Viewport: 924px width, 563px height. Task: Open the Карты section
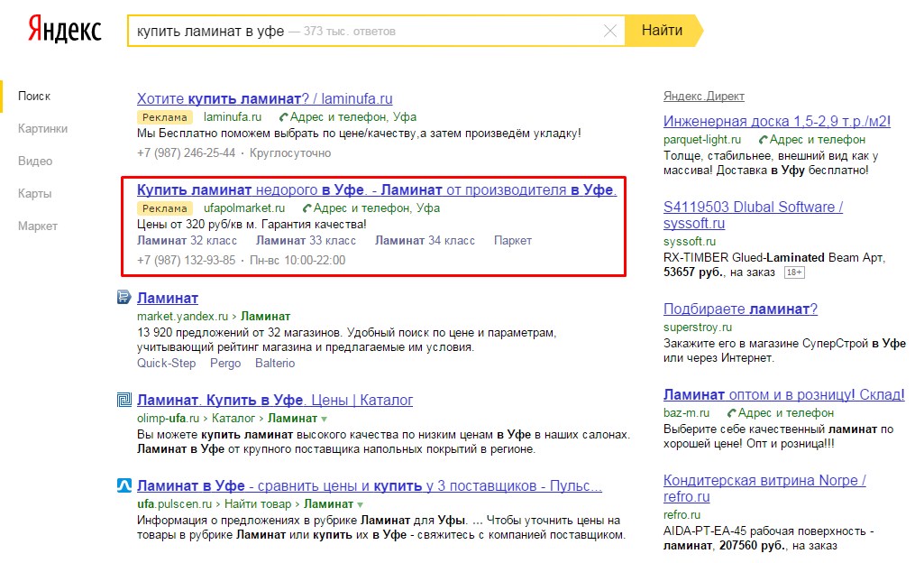(x=35, y=193)
